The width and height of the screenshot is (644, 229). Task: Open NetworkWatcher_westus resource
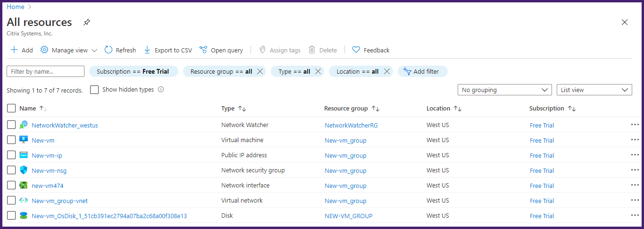click(65, 125)
